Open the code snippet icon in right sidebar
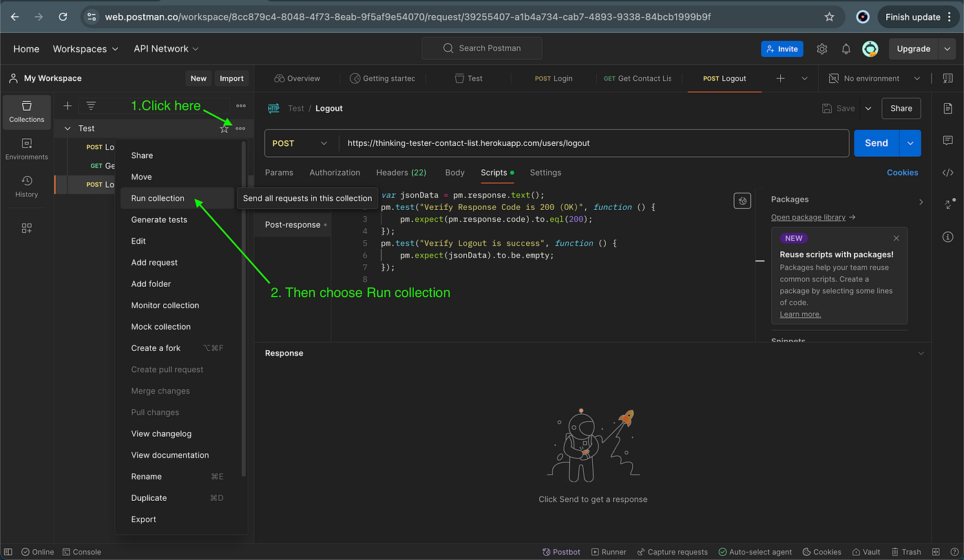 (x=947, y=173)
